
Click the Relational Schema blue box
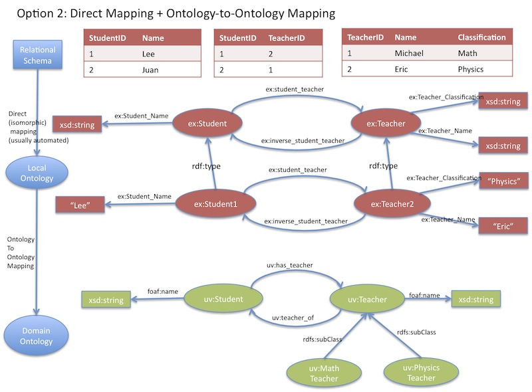click(37, 55)
